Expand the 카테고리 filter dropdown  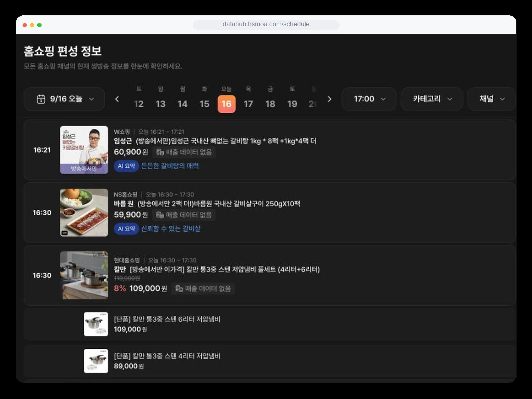[x=432, y=99]
